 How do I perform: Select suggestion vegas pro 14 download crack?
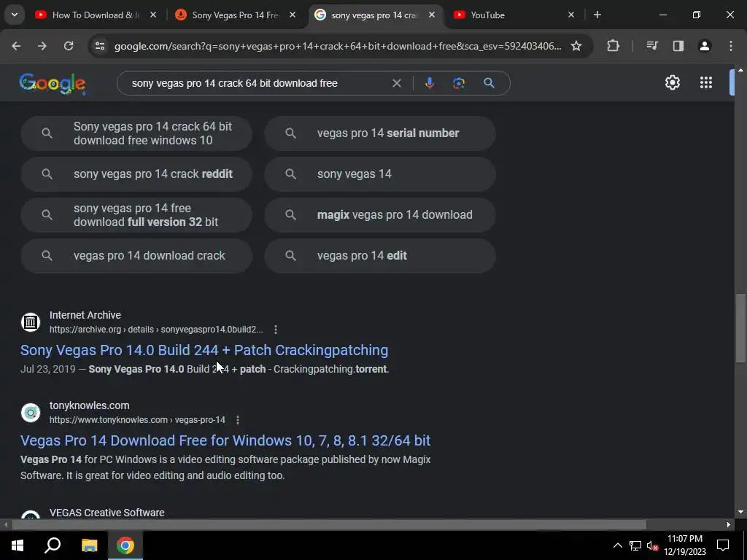pyautogui.click(x=136, y=256)
